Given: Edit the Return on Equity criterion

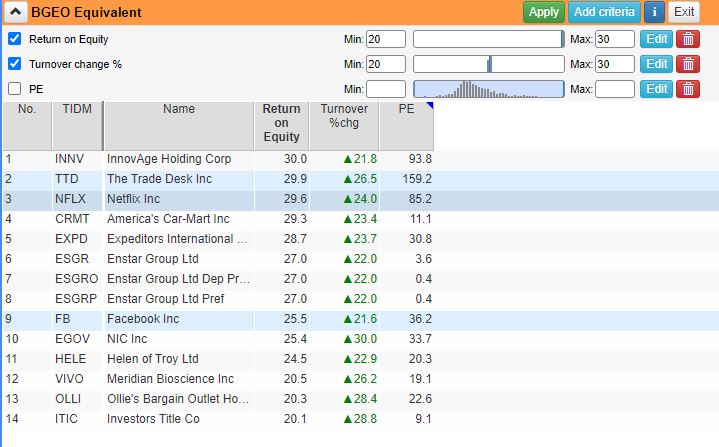Looking at the screenshot, I should [x=656, y=39].
